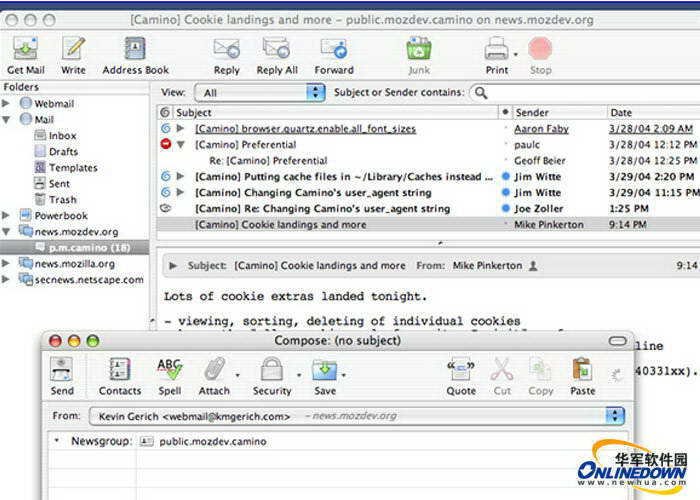700x500 pixels.
Task: Expand the news.mozilla.org server
Action: 6,263
